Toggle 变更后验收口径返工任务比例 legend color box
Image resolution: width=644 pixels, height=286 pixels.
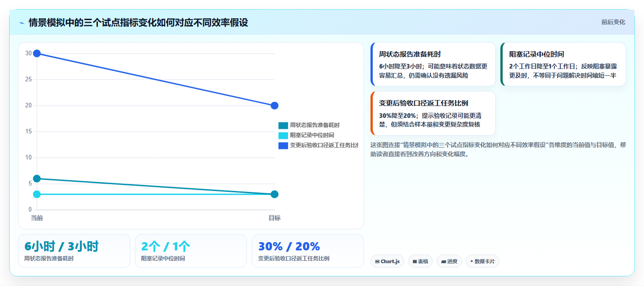pyautogui.click(x=283, y=145)
